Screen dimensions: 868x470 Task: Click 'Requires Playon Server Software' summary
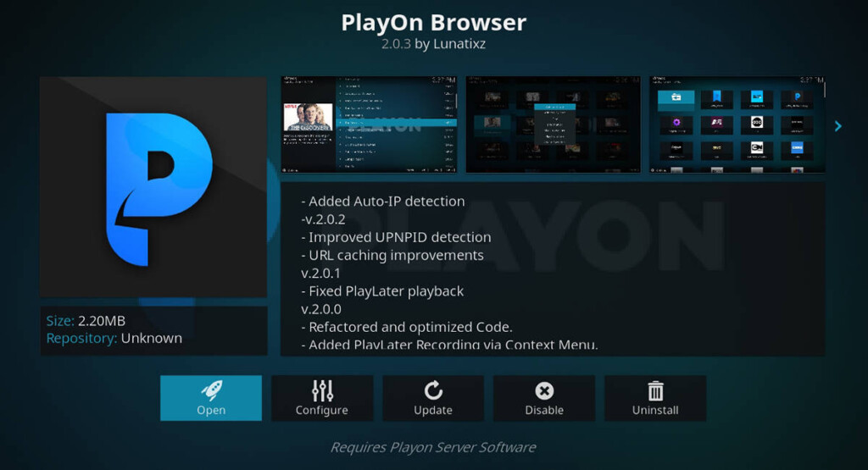coord(433,447)
